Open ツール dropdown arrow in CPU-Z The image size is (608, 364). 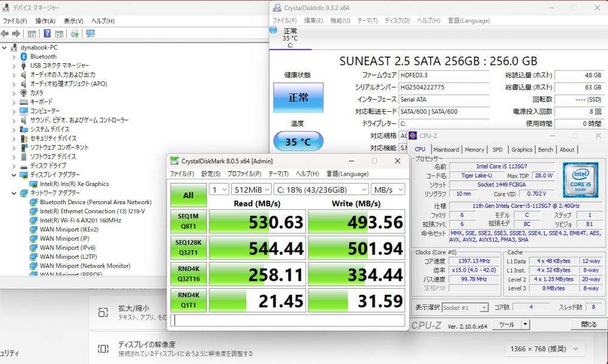point(525,325)
